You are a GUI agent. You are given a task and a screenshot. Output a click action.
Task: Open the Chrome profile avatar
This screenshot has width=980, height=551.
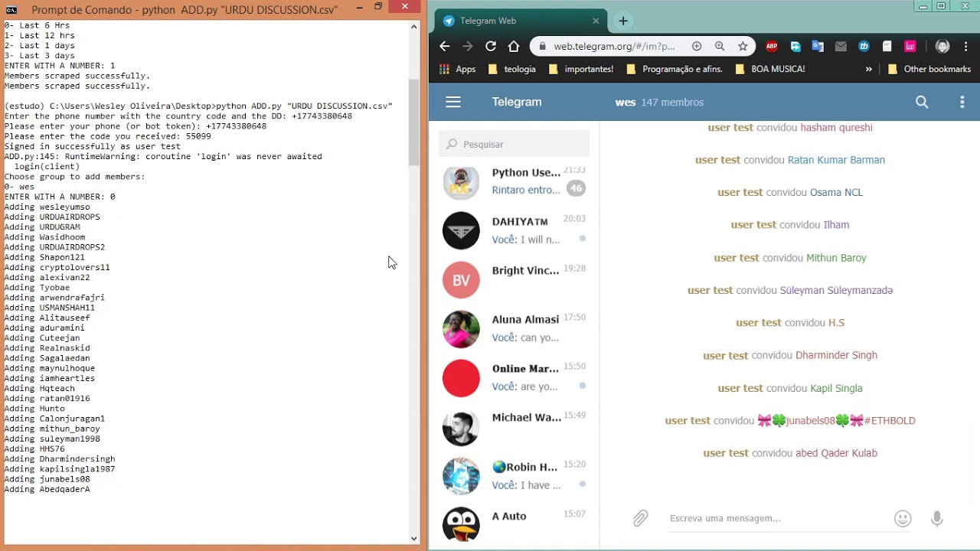pos(942,46)
